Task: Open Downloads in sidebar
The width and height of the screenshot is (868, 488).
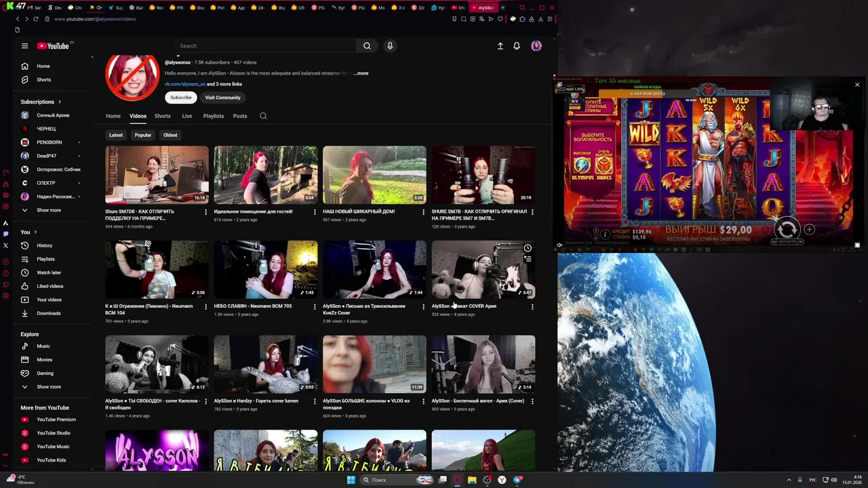Action: tap(47, 313)
